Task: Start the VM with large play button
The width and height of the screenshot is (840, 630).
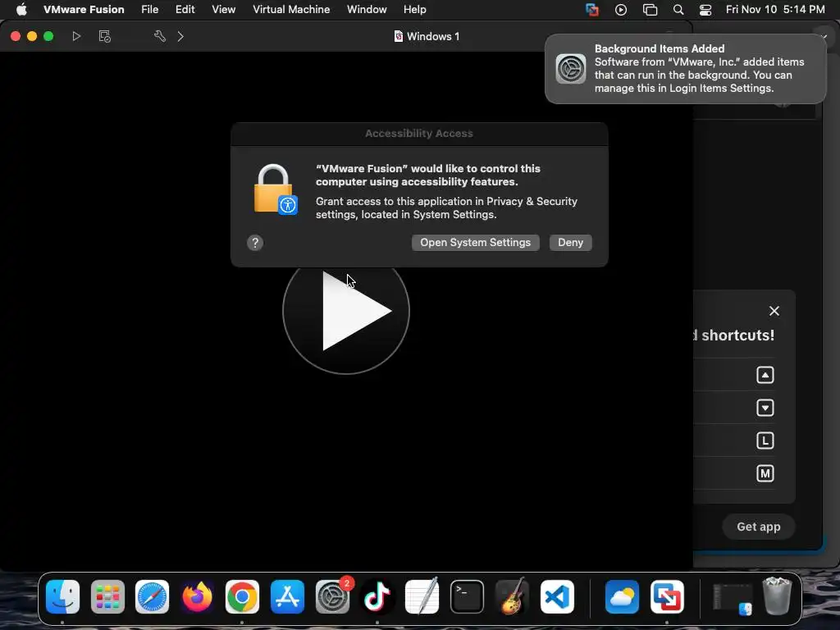Action: pos(346,311)
